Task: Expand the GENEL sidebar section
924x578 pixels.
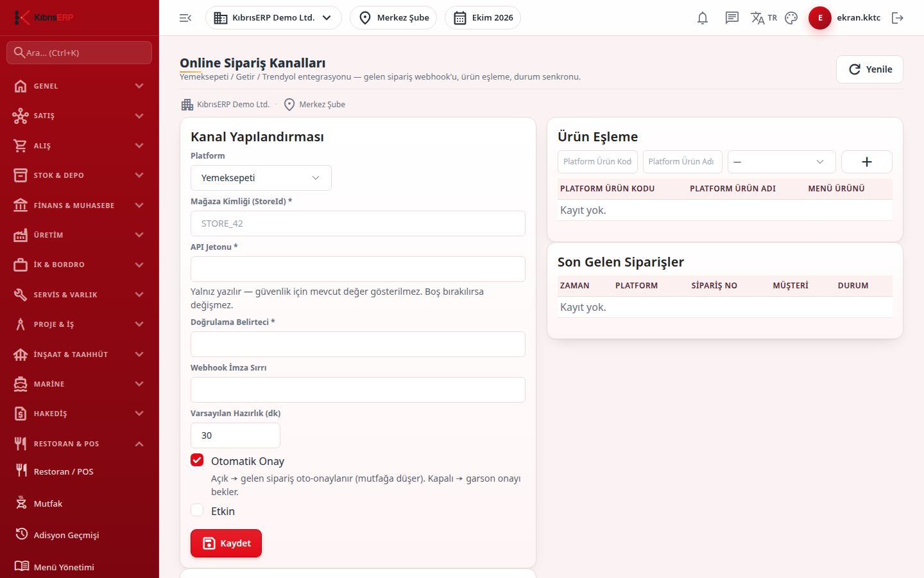Action: 80,86
